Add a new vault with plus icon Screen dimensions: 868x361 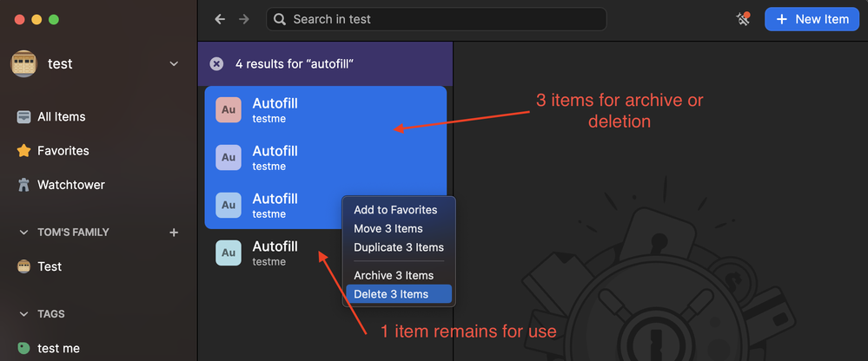[x=174, y=232]
